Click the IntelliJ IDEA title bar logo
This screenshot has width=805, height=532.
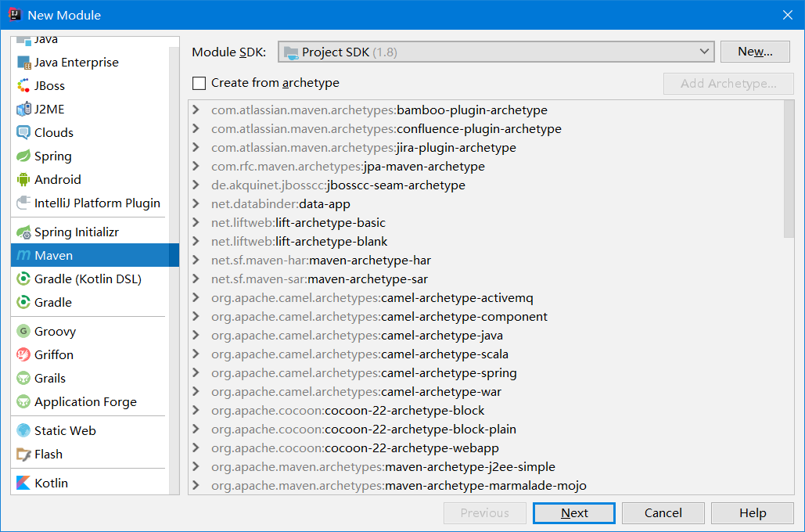pos(14,15)
